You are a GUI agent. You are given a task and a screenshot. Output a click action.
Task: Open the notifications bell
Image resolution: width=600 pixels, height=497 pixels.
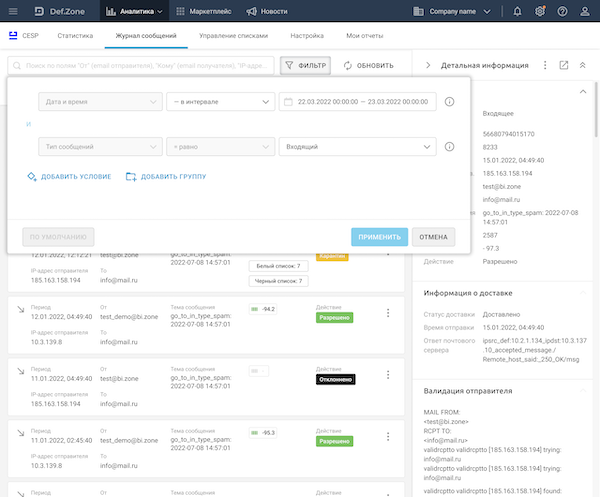517,11
